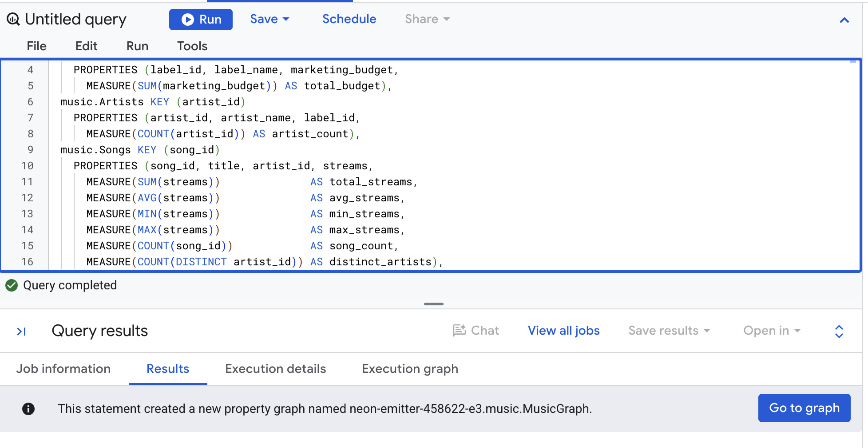
Task: Toggle results panel size with the up-down chevrons
Action: click(839, 331)
